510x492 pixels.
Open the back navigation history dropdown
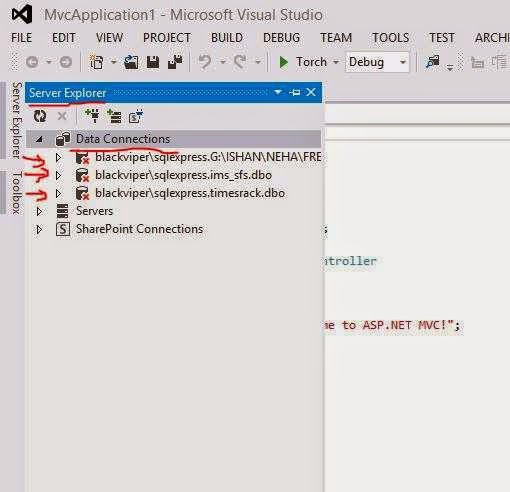tap(49, 62)
